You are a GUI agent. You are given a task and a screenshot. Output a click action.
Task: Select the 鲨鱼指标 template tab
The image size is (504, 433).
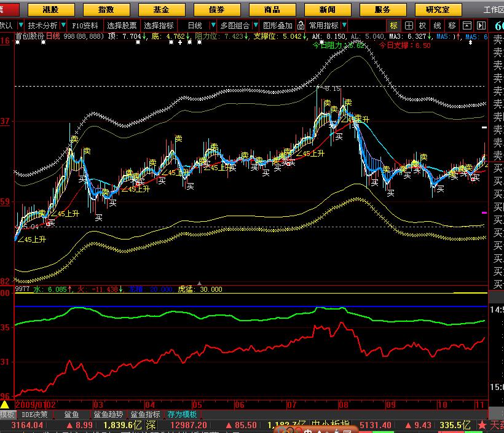(x=145, y=415)
